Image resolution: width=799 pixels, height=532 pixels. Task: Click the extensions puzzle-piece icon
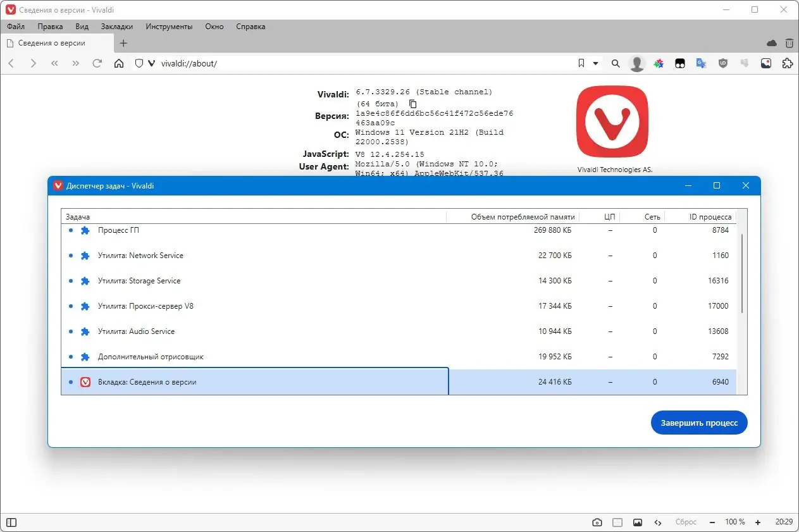click(788, 63)
